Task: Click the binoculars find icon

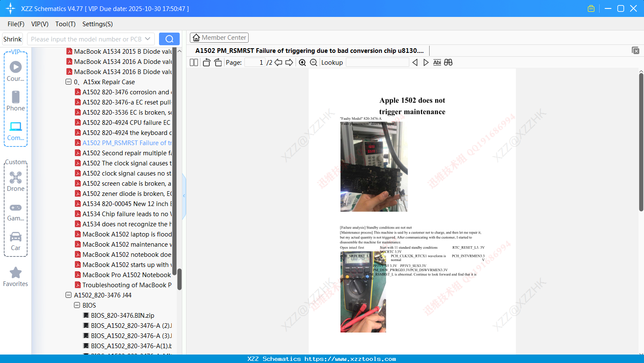Action: [x=448, y=63]
